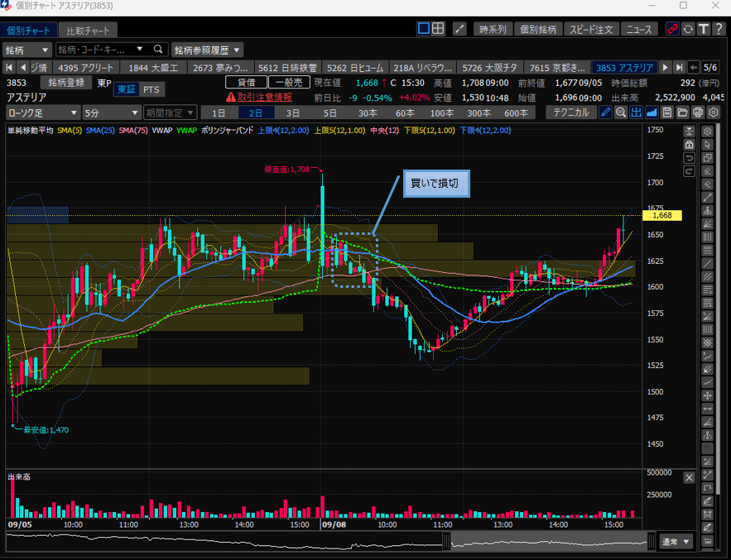The width and height of the screenshot is (731, 560).
Task: Click the printer icon to print chart
Action: [x=698, y=112]
